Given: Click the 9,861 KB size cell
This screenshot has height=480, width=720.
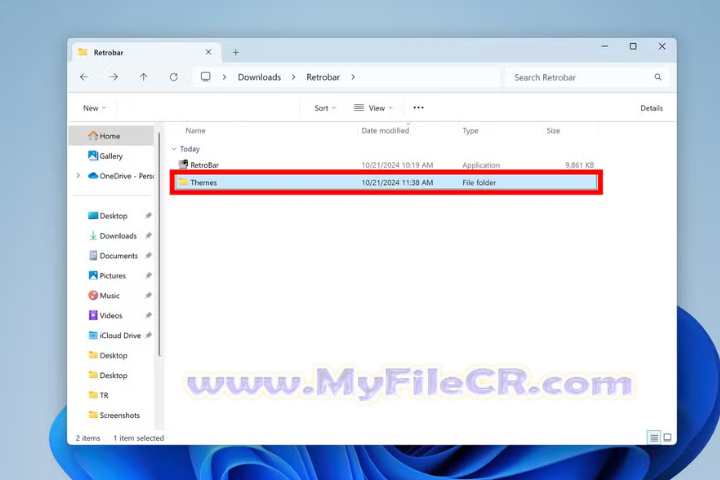Looking at the screenshot, I should (579, 165).
